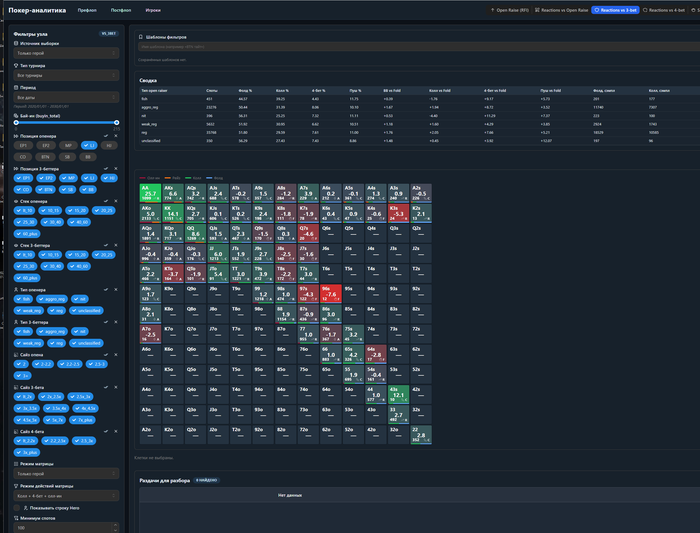Select all positions for Позиция опенера checkmark icon
This screenshot has height=533, width=700.
pyautogui.click(x=106, y=136)
